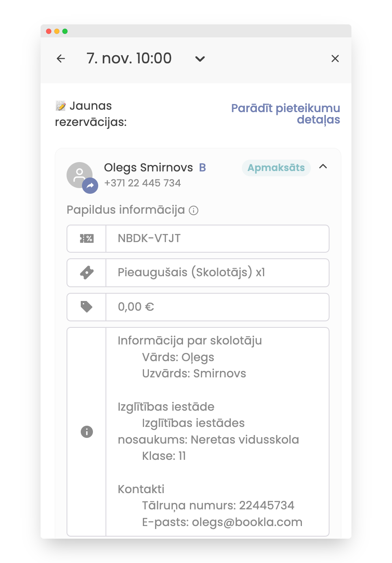The height and width of the screenshot is (563, 392).
Task: Click the filled info circle icon
Action: pos(87,431)
